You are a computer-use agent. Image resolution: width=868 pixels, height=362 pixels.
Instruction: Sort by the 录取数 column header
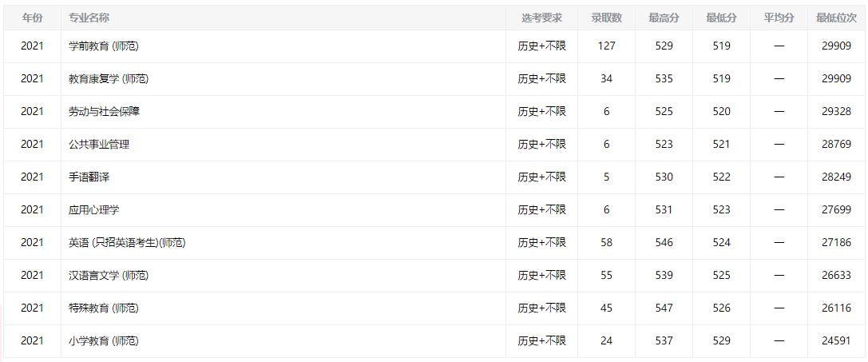606,18
